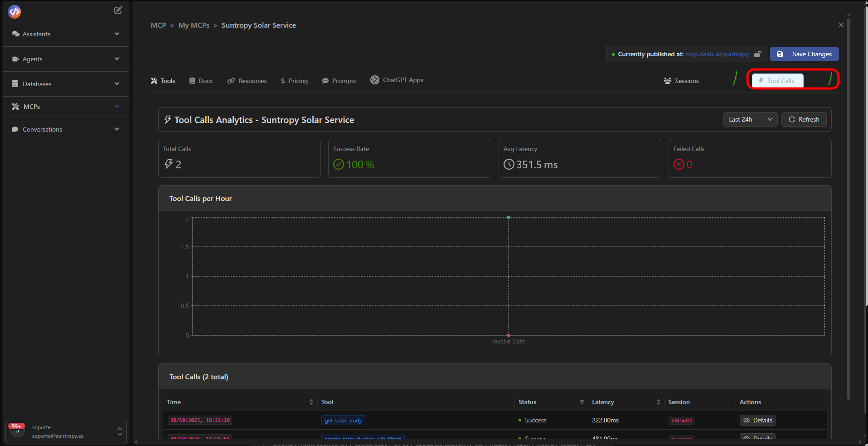The image size is (868, 446).
Task: Click the red X icon in Failed Calls card
Action: point(679,164)
